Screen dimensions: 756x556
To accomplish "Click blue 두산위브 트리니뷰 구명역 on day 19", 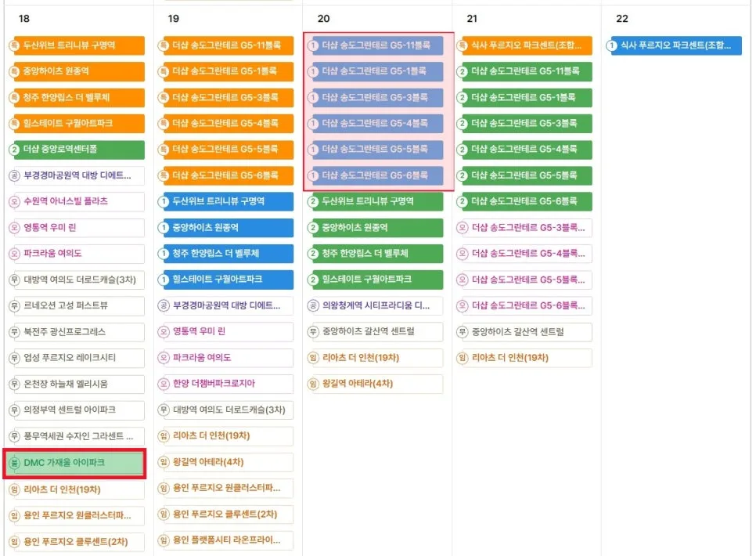I will [x=225, y=201].
